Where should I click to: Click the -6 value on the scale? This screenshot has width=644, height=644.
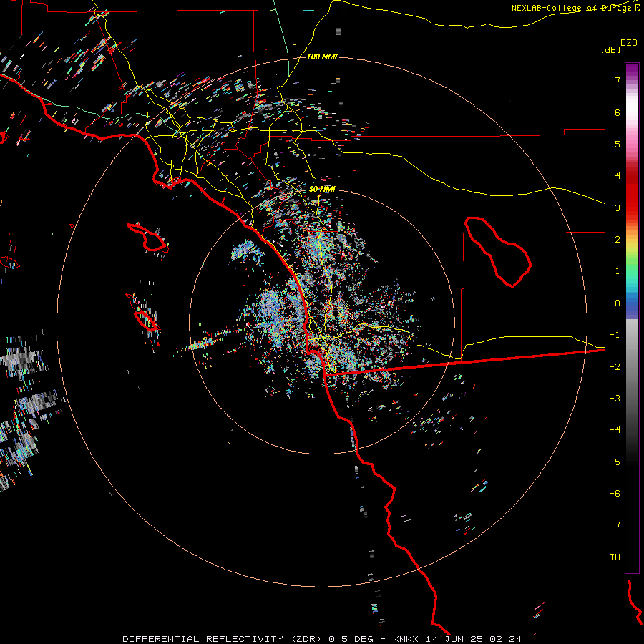(615, 494)
